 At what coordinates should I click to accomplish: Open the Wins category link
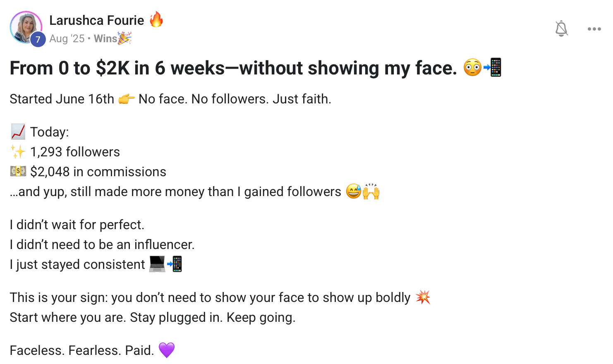(105, 38)
